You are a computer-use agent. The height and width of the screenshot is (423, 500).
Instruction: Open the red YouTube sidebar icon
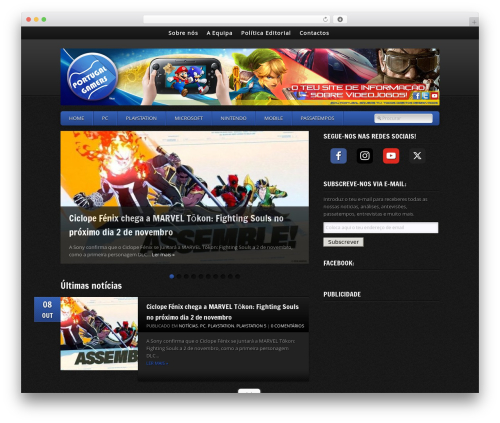click(391, 156)
